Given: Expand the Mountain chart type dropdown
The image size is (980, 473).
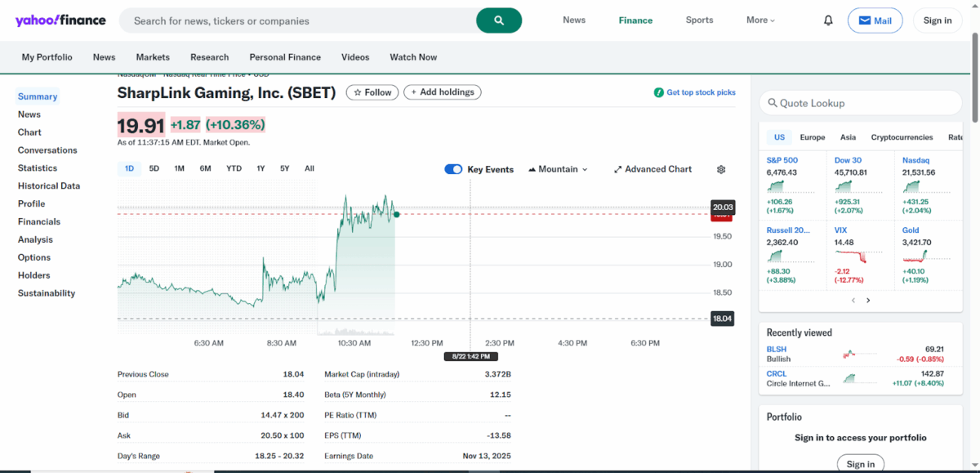Looking at the screenshot, I should coord(558,169).
